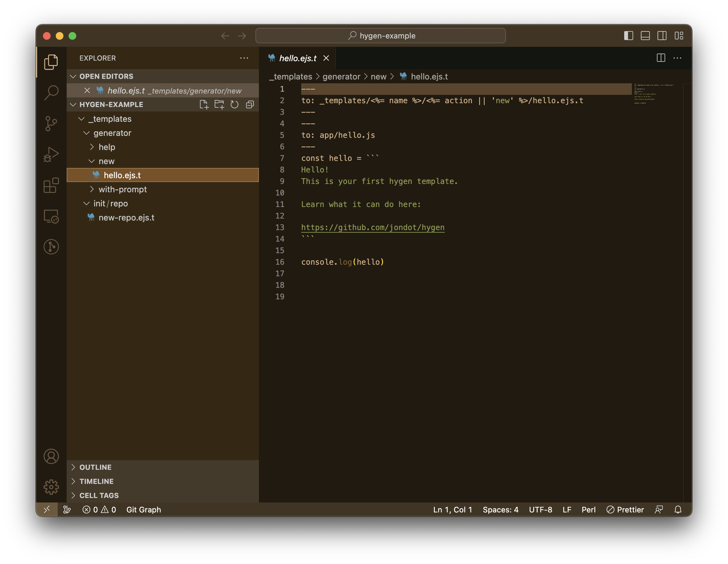This screenshot has height=564, width=728.
Task: Split the editor right
Action: (x=661, y=58)
